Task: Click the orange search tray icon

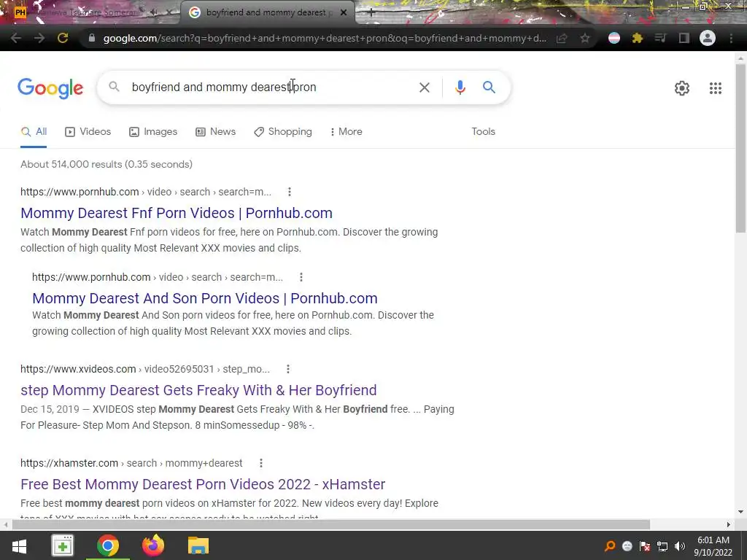Action: point(609,546)
